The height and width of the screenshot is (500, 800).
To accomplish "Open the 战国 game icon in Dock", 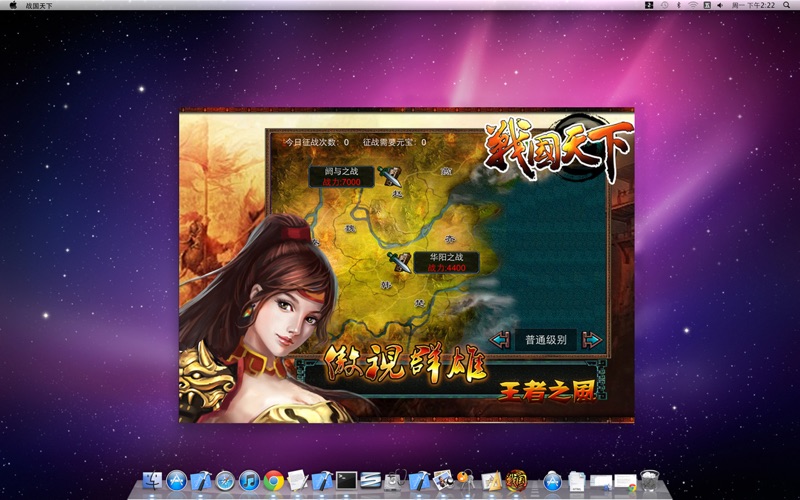I will tap(516, 480).
